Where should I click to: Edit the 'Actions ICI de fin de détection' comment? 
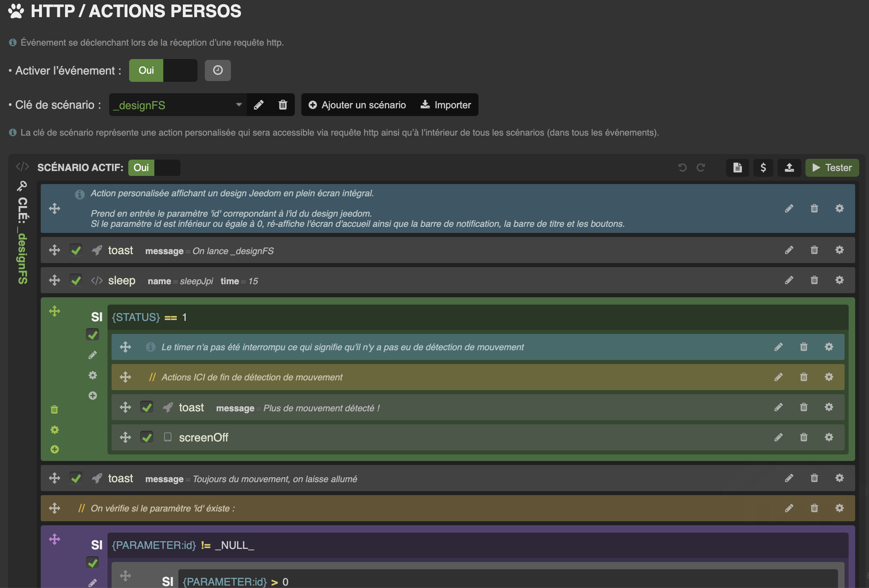coord(779,377)
